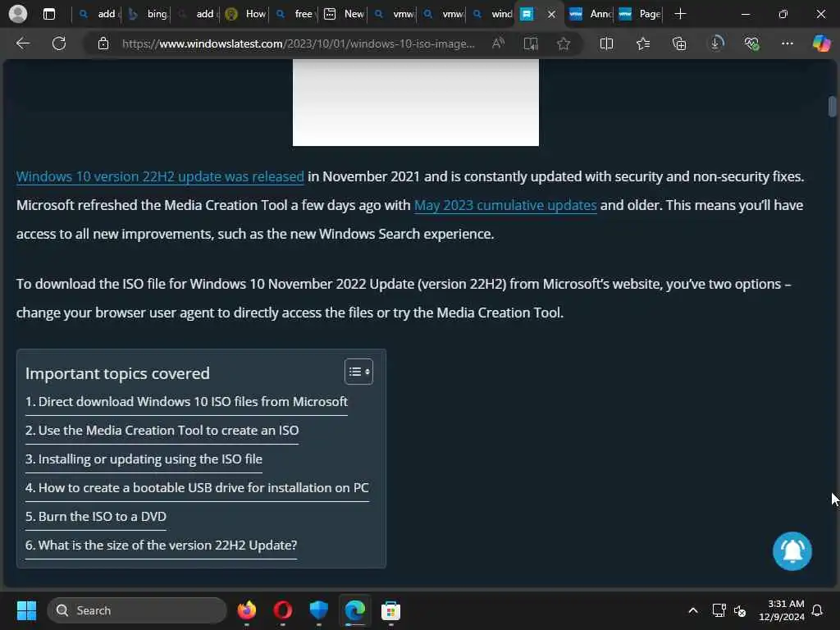Image resolution: width=840 pixels, height=630 pixels.
Task: Launch Opera from the taskbar
Action: click(282, 610)
